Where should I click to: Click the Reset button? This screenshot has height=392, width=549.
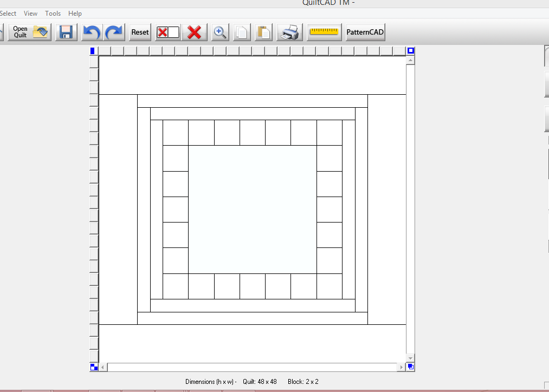tap(140, 32)
